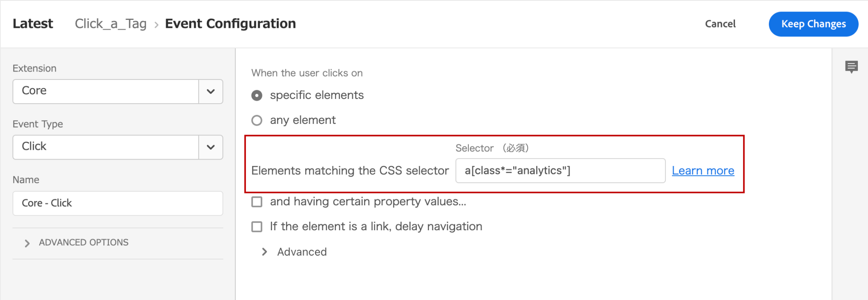
Task: Check "If the element is a link, delay navigation"
Action: pos(256,227)
